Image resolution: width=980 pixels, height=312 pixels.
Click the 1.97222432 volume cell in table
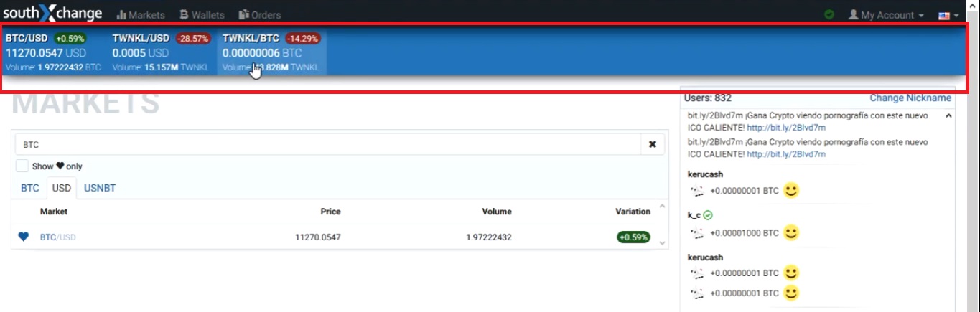click(x=489, y=237)
